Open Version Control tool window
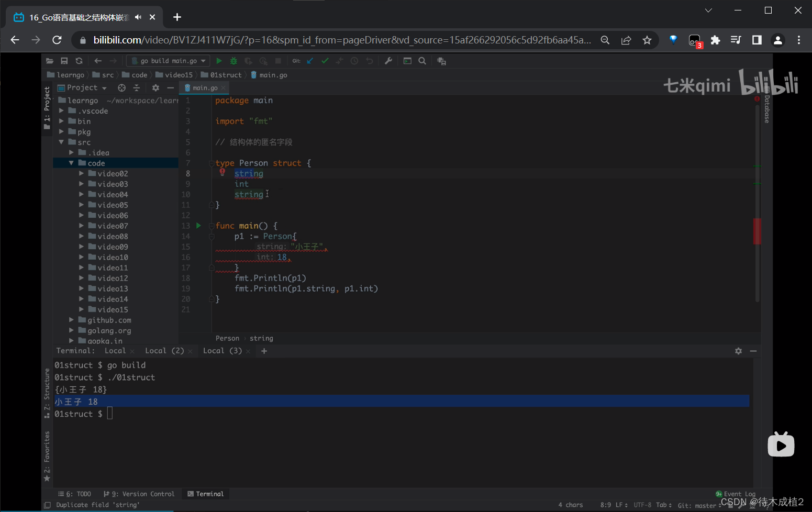Image resolution: width=812 pixels, height=512 pixels. [139, 494]
